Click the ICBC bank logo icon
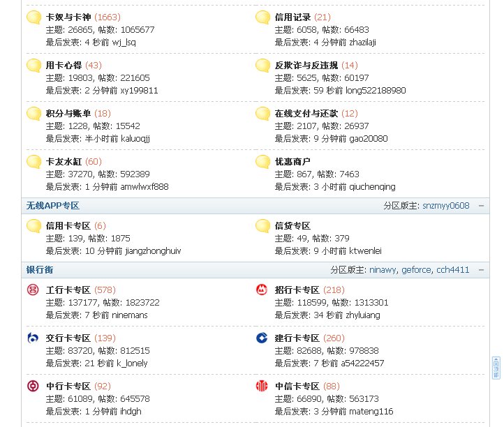This screenshot has height=427, width=504. (33, 290)
